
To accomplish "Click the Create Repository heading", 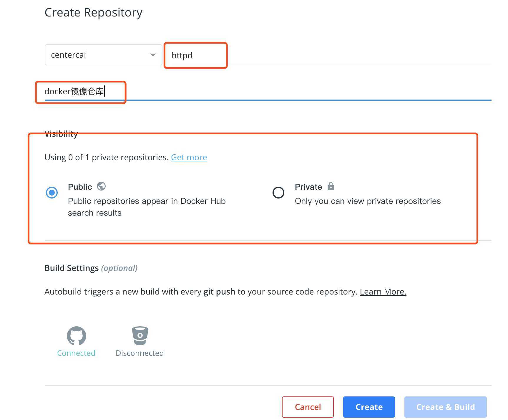I will click(x=94, y=13).
